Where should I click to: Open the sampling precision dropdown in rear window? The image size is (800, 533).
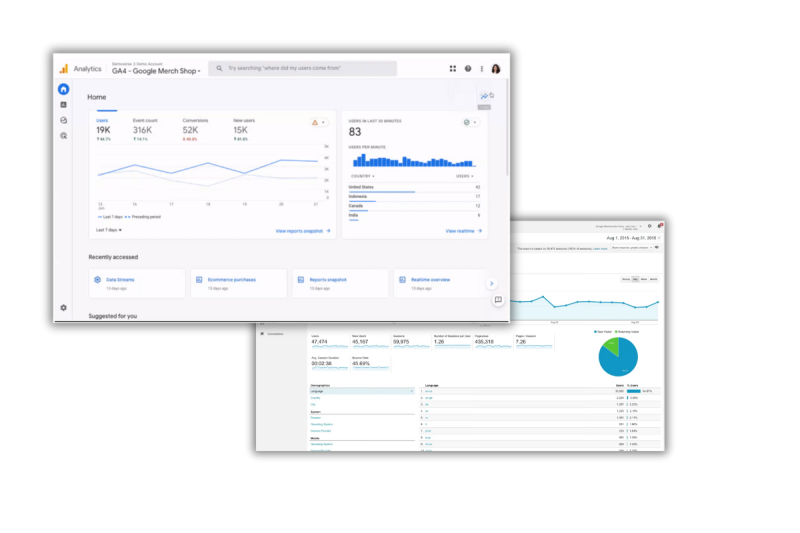click(632, 248)
